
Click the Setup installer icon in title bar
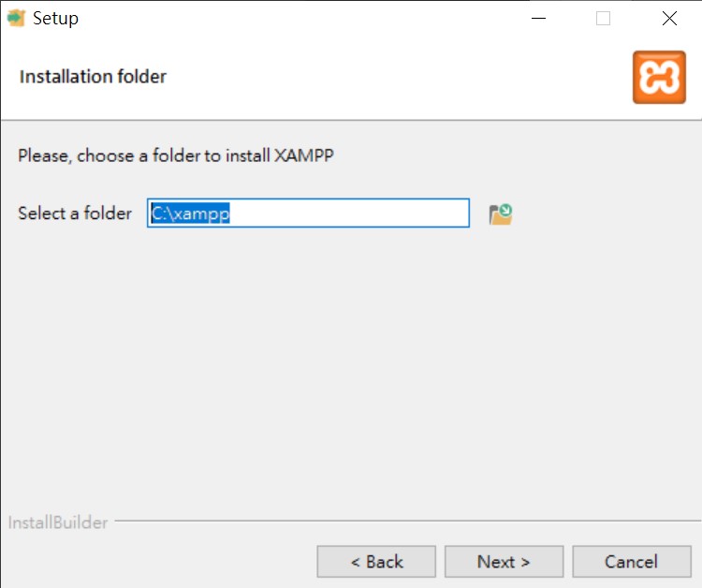click(x=16, y=19)
